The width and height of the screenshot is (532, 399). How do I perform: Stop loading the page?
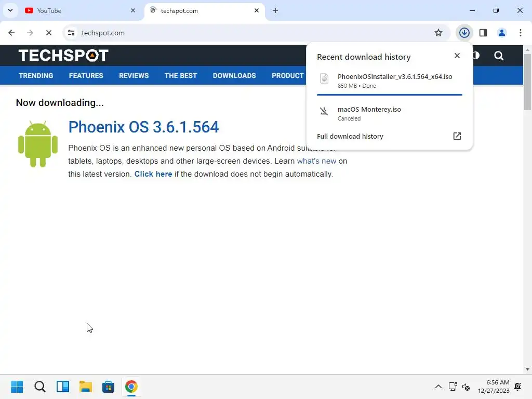48,33
